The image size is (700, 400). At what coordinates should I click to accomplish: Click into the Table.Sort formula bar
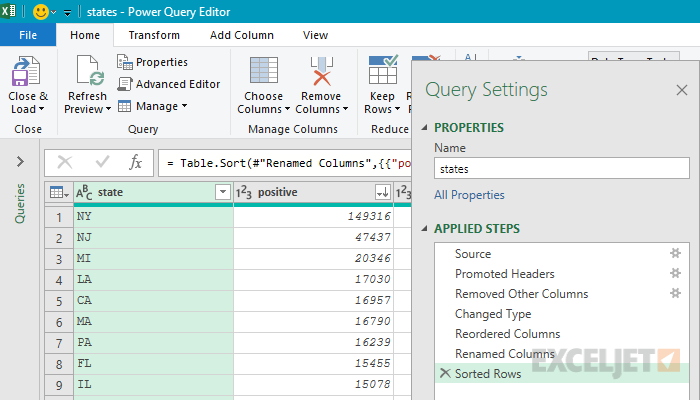285,163
